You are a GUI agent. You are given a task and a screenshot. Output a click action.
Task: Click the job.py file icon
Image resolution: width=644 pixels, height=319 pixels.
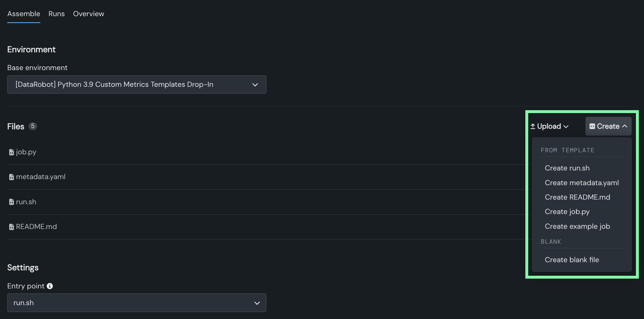12,152
